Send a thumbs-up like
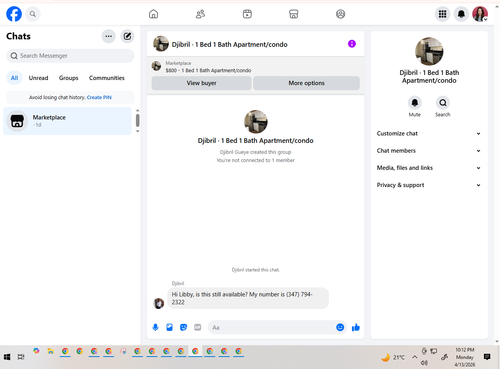Screen dimensions: 500x369 click(356, 327)
